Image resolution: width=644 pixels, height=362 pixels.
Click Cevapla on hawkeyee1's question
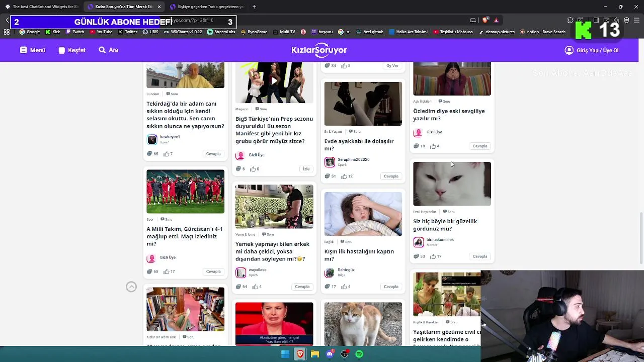coord(213,154)
